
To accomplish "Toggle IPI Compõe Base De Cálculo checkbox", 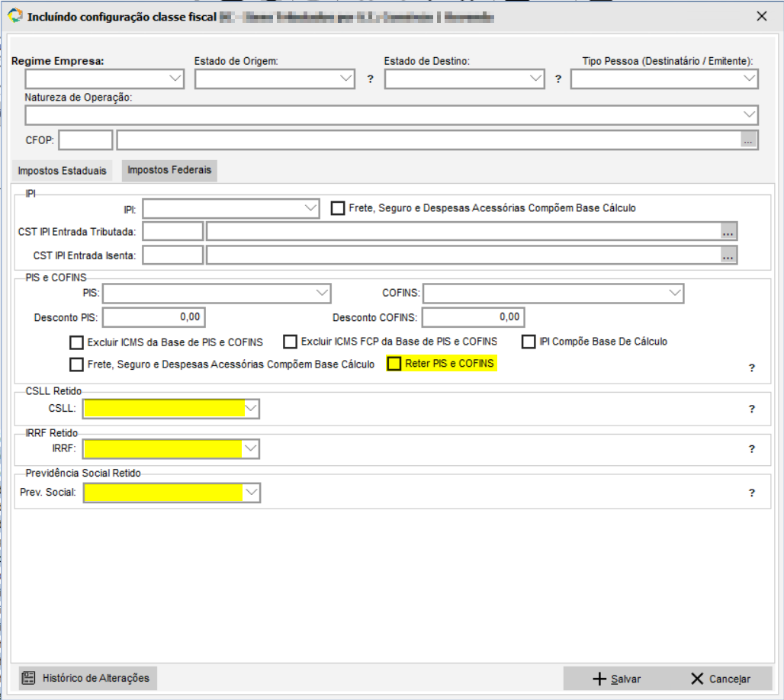I will [x=529, y=342].
